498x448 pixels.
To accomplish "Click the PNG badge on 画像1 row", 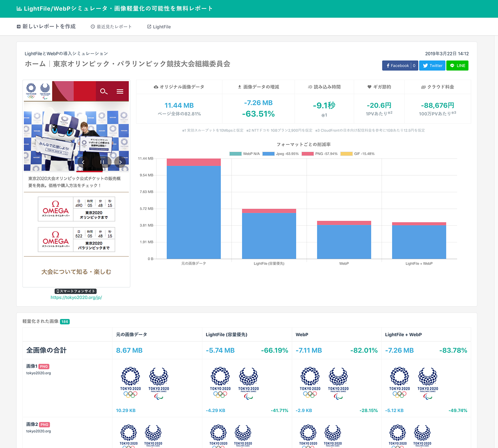I will click(44, 367).
